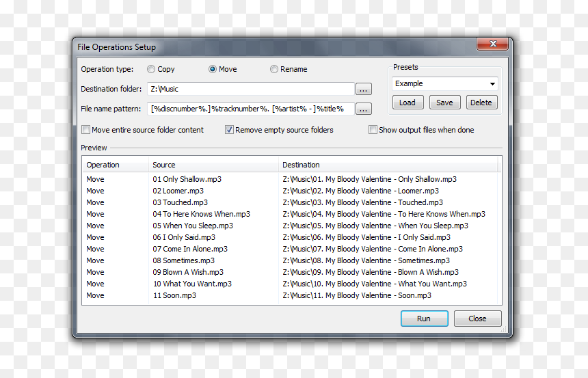Click Move operation cell for Soon row
This screenshot has width=588, height=378.
tap(95, 295)
